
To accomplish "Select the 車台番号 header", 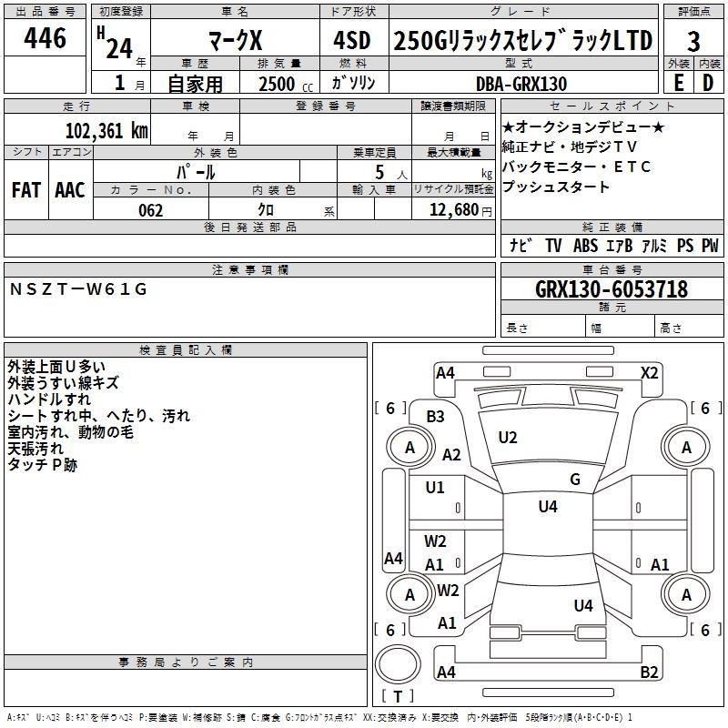I will pos(612,269).
